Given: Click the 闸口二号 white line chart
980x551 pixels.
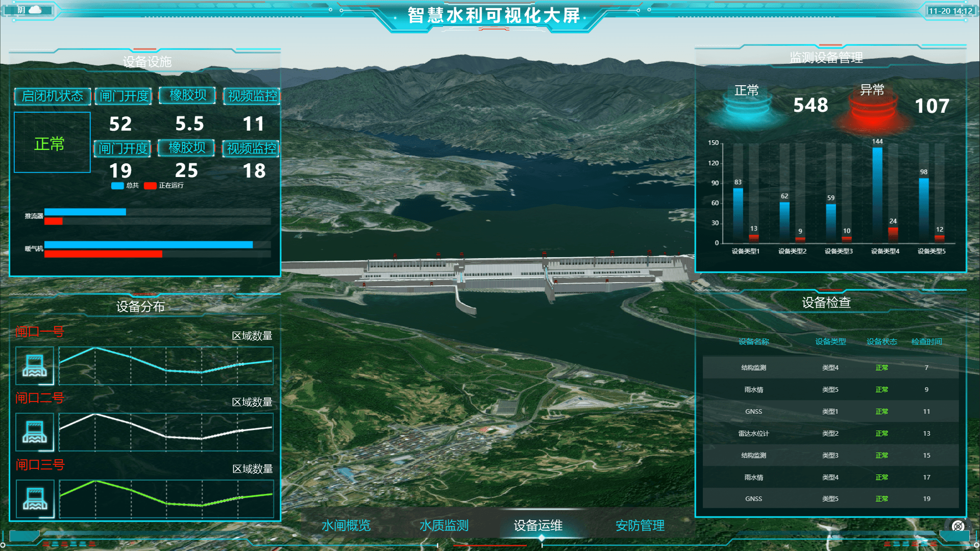Looking at the screenshot, I should pos(166,432).
